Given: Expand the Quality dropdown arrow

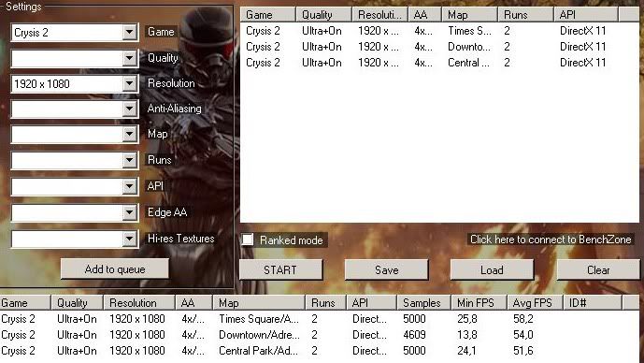Looking at the screenshot, I should click(129, 58).
